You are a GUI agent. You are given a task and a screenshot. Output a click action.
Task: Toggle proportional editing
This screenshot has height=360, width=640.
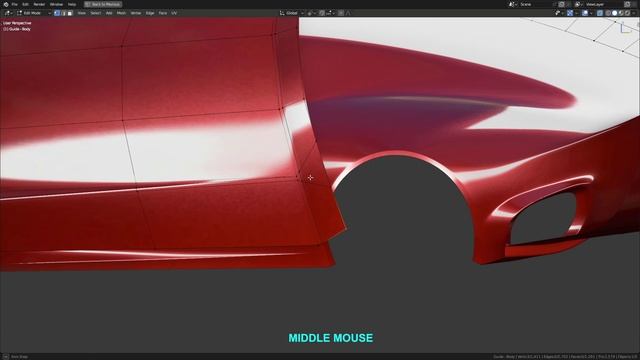pyautogui.click(x=341, y=13)
